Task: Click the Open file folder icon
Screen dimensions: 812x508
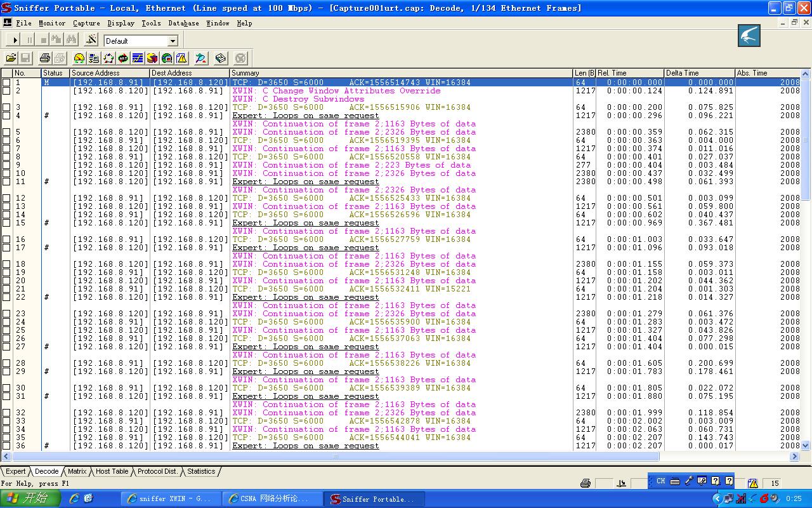Action: pyautogui.click(x=11, y=58)
